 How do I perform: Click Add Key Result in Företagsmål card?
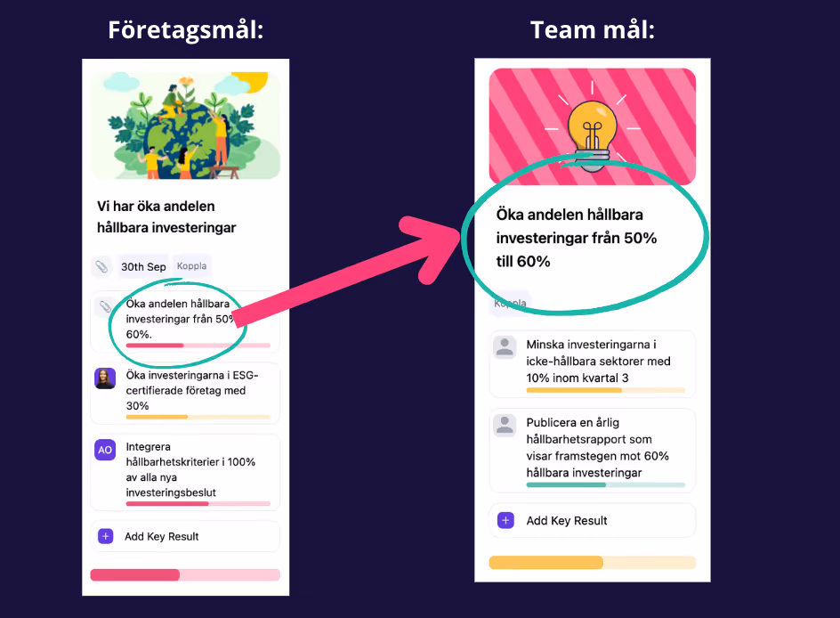[185, 537]
